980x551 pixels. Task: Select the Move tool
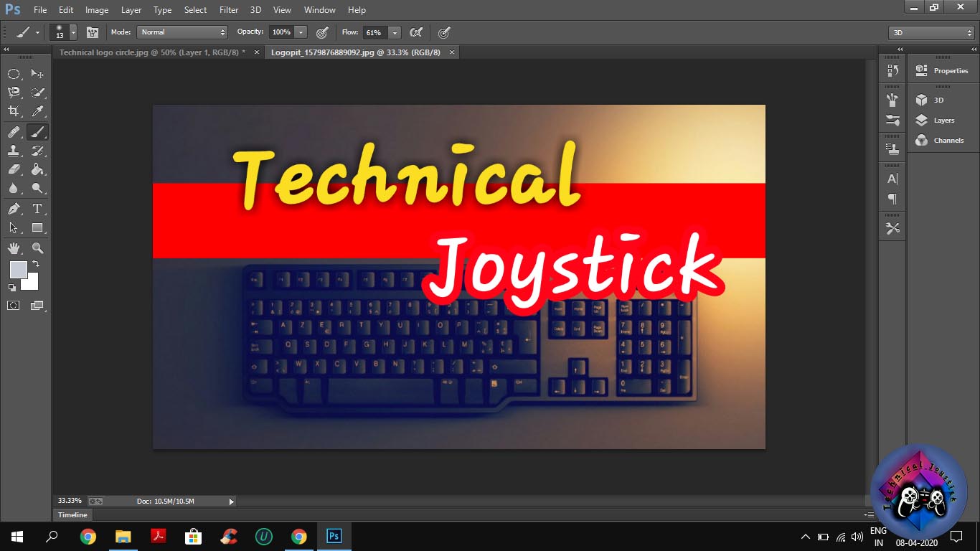(37, 74)
